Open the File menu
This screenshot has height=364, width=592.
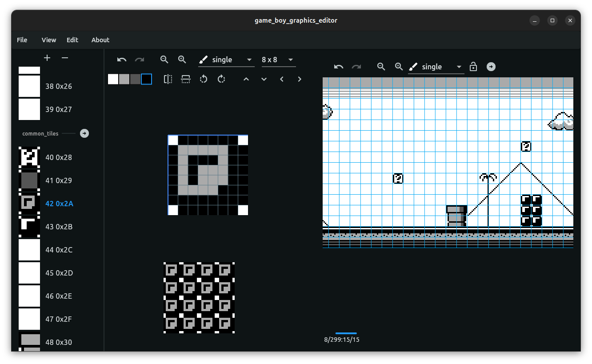tap(22, 40)
